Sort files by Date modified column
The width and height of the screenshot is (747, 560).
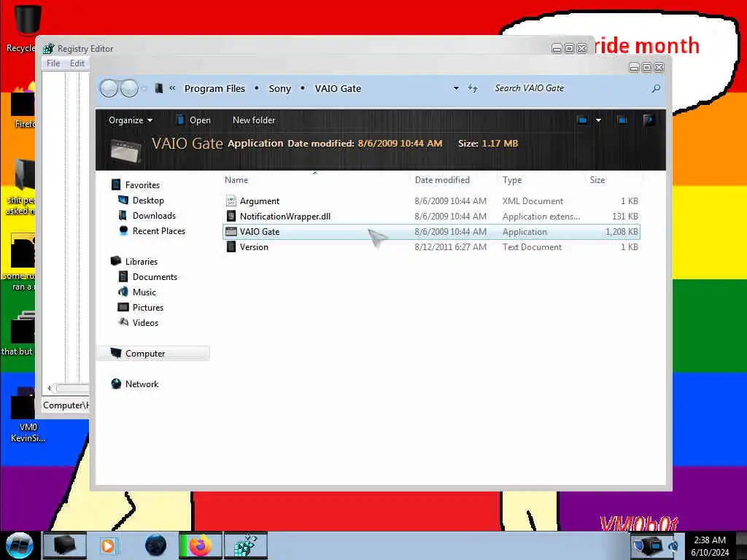click(x=453, y=180)
